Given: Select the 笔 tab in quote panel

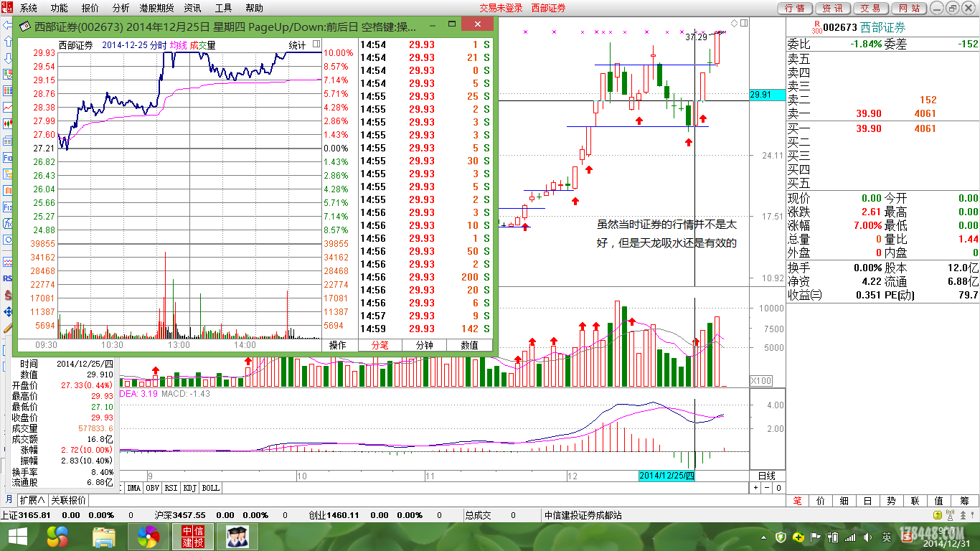Looking at the screenshot, I should point(798,501).
